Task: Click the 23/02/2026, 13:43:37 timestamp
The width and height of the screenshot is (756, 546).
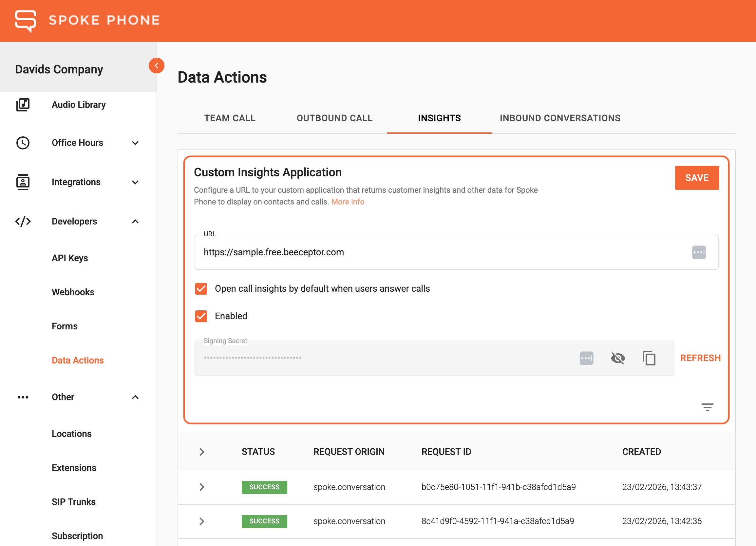Action: pos(662,487)
